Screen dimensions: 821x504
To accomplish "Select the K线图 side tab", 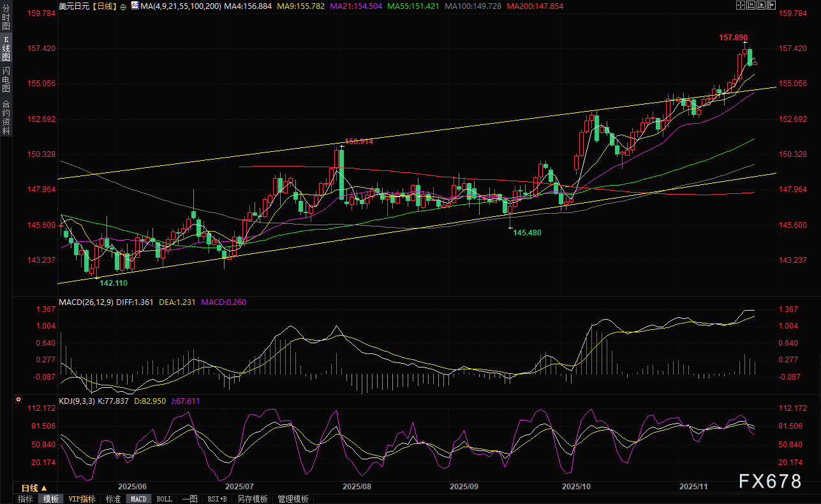I will click(x=6, y=48).
